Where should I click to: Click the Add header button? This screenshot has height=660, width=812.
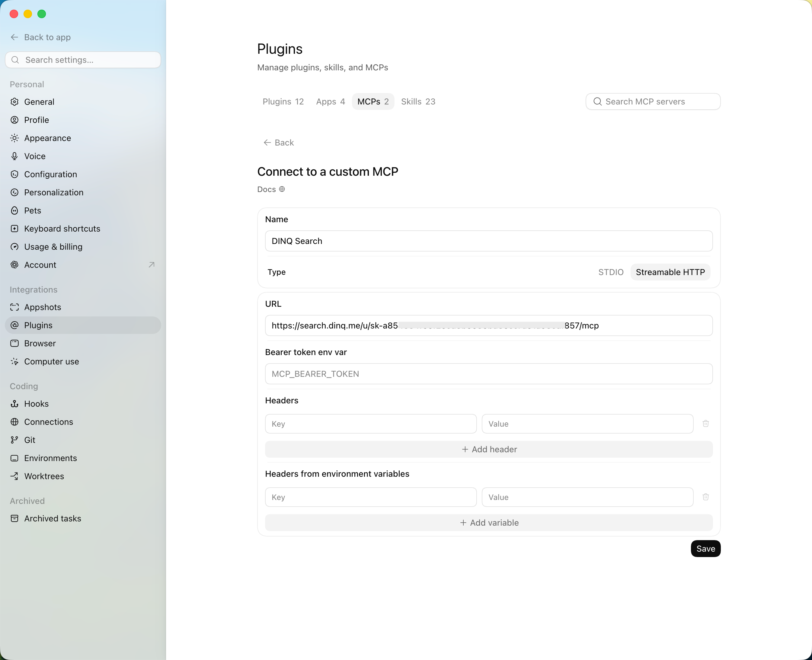click(x=489, y=449)
